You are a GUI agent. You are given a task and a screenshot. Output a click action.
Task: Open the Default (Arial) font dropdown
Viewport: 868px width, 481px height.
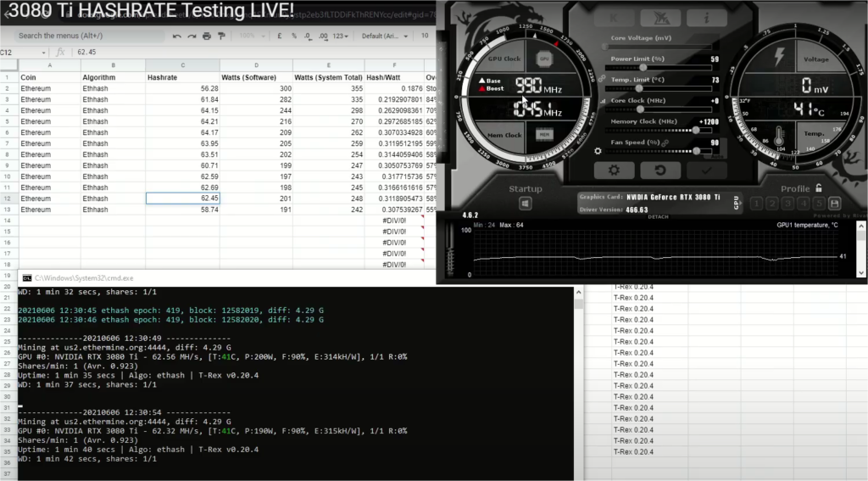click(x=385, y=36)
